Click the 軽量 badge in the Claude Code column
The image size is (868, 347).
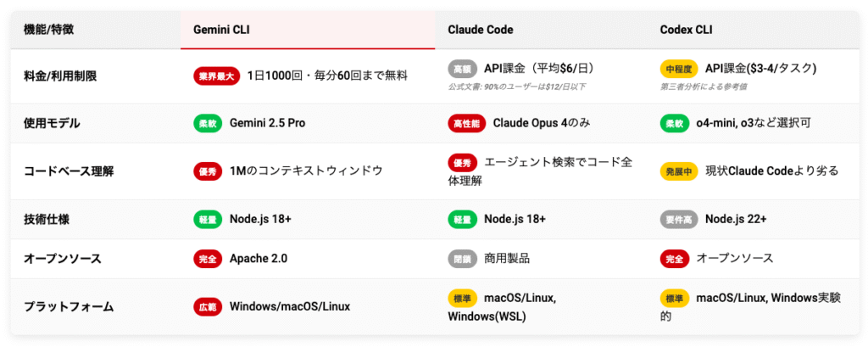[462, 220]
